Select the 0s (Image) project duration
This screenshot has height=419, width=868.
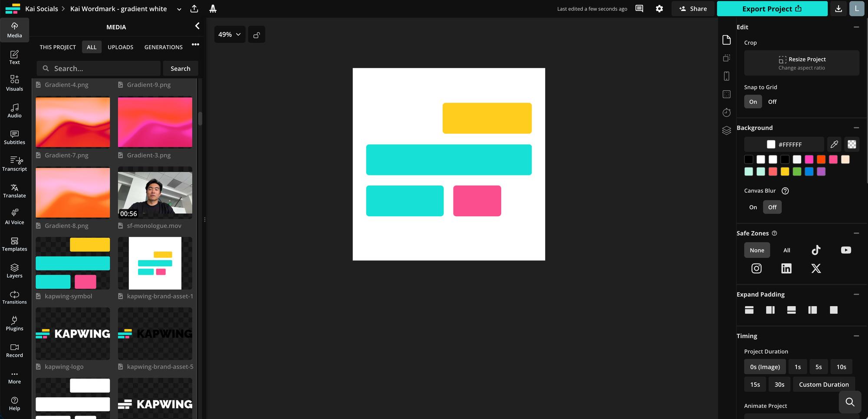765,367
